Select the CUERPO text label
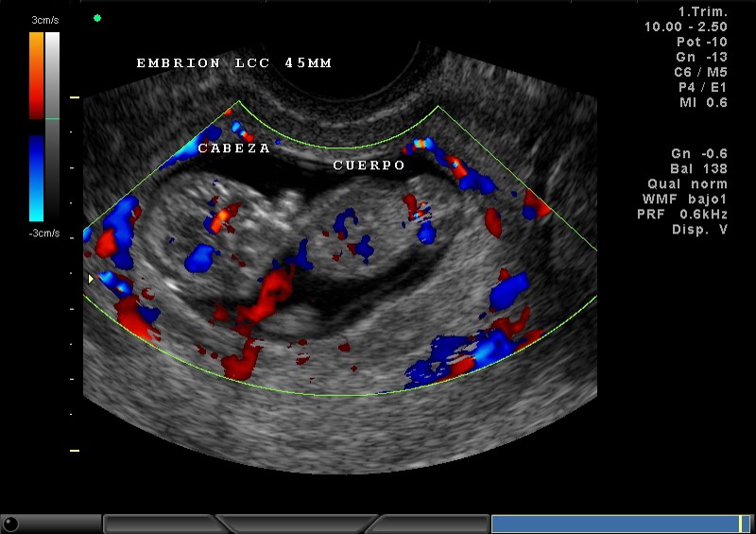756x534 pixels. click(369, 165)
